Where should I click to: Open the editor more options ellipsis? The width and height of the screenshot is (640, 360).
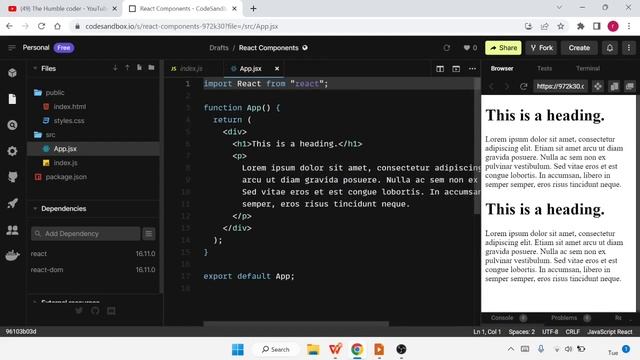[472, 69]
